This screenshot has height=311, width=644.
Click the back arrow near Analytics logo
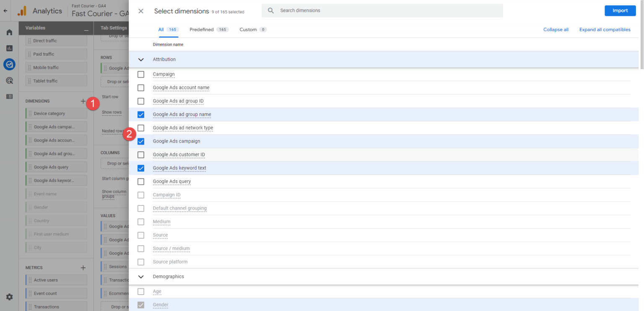[5, 11]
